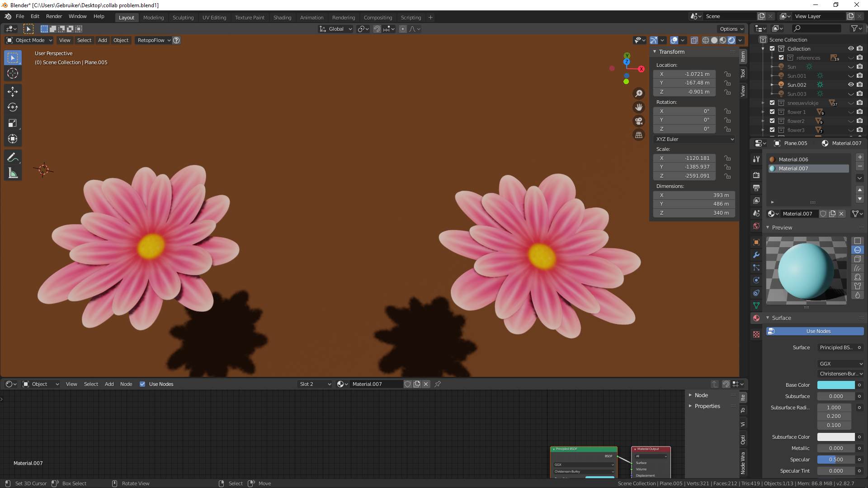This screenshot has height=488, width=868.
Task: Switch to the Shading workspace tab
Action: (x=282, y=18)
